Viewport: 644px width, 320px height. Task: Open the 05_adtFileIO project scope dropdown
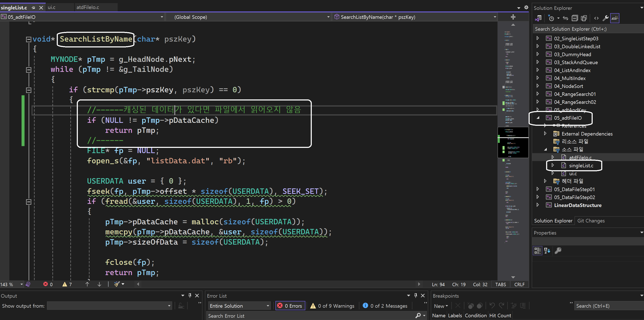tap(162, 17)
